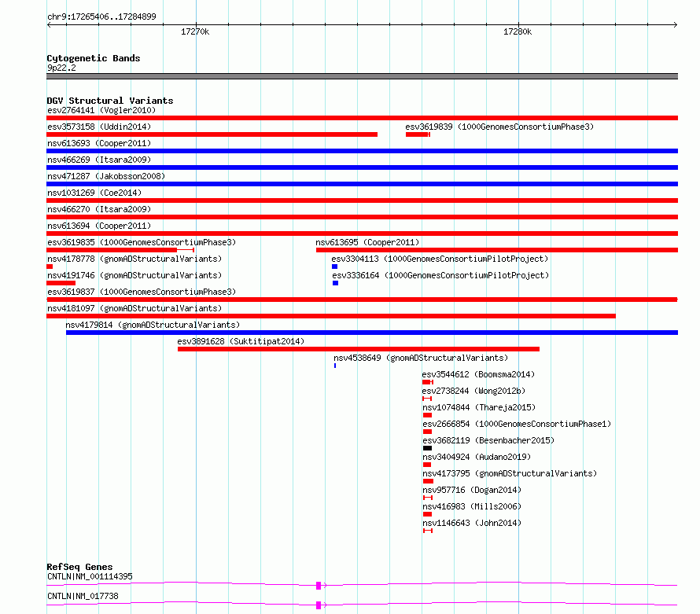This screenshot has width=700, height=614.
Task: Click nsv4191746 (gnomADStructuralVariants) label
Action: point(134,275)
